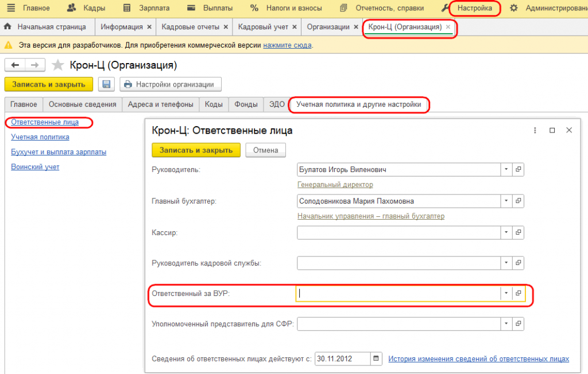Image resolution: width=588 pixels, height=374 pixels.
Task: Close the Кадровые отчеты tab
Action: click(x=226, y=27)
